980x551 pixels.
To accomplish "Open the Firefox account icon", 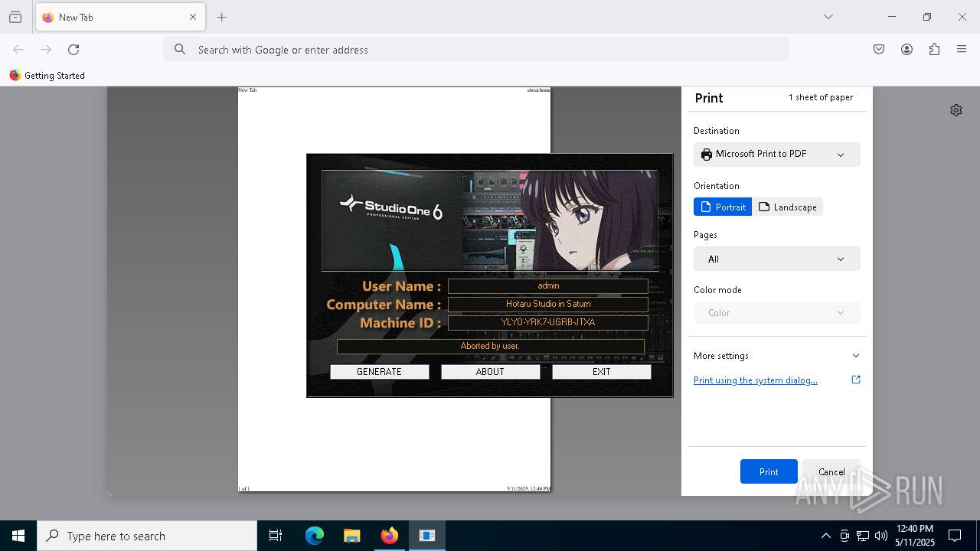I will coord(906,50).
